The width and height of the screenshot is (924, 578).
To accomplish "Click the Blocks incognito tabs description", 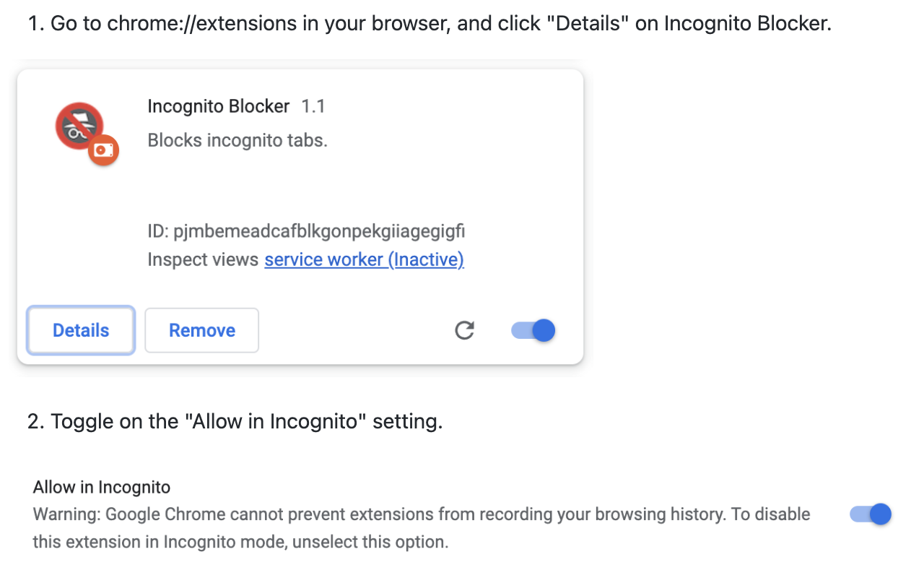I will [x=237, y=140].
